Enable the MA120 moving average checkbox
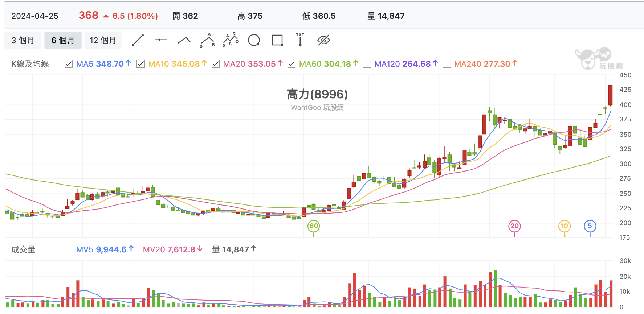Screen dimensions: 644x314 (x=367, y=64)
